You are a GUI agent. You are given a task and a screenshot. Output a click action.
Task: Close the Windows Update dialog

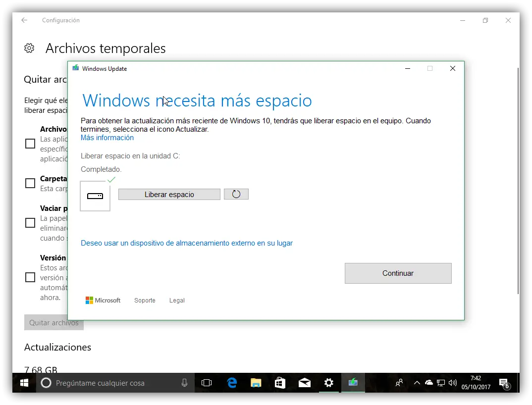[453, 68]
